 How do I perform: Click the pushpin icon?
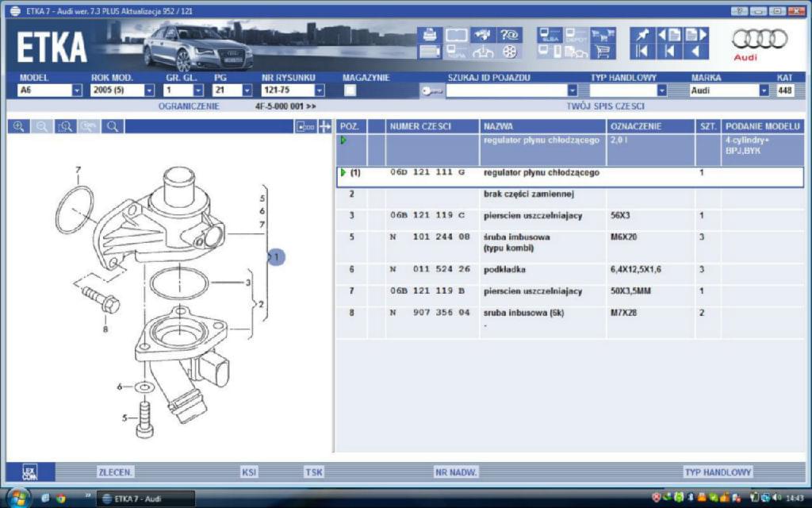[642, 35]
